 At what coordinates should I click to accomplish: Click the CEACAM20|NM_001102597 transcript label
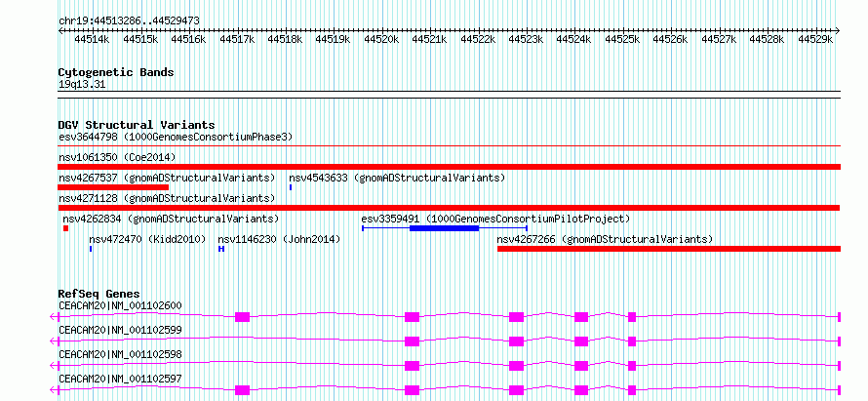(x=120, y=379)
